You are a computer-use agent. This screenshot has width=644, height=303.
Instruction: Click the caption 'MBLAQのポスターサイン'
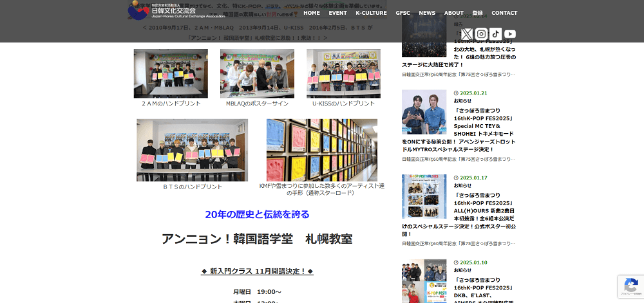[257, 104]
